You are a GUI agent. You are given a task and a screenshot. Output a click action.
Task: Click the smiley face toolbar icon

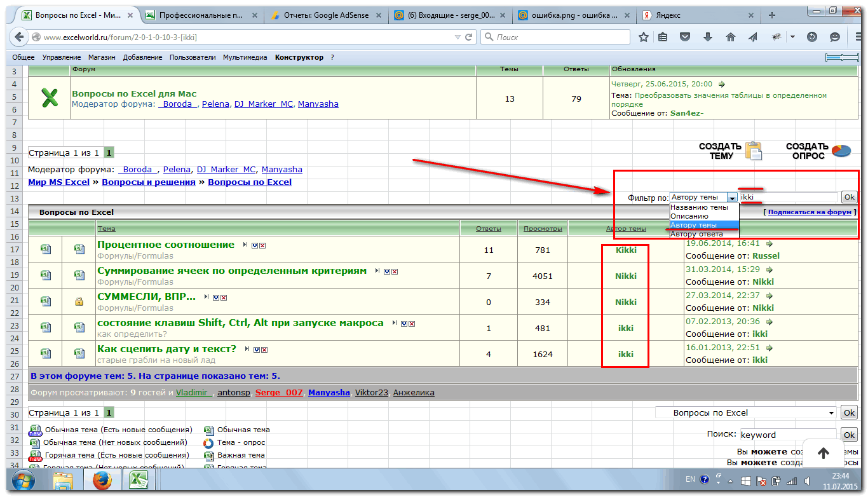click(x=835, y=37)
